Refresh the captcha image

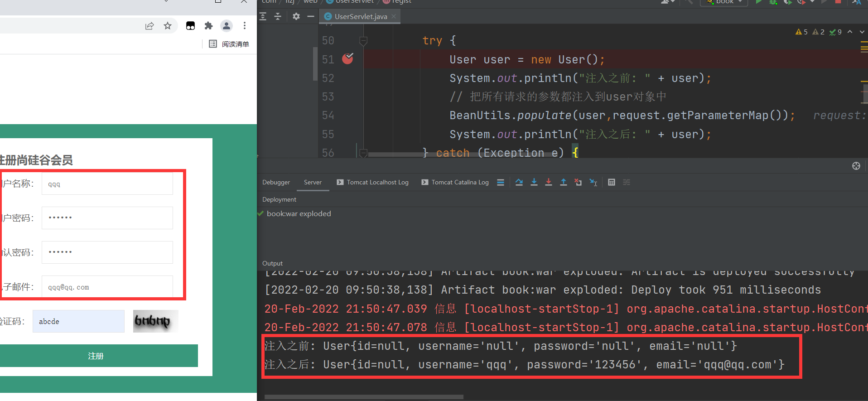[155, 321]
